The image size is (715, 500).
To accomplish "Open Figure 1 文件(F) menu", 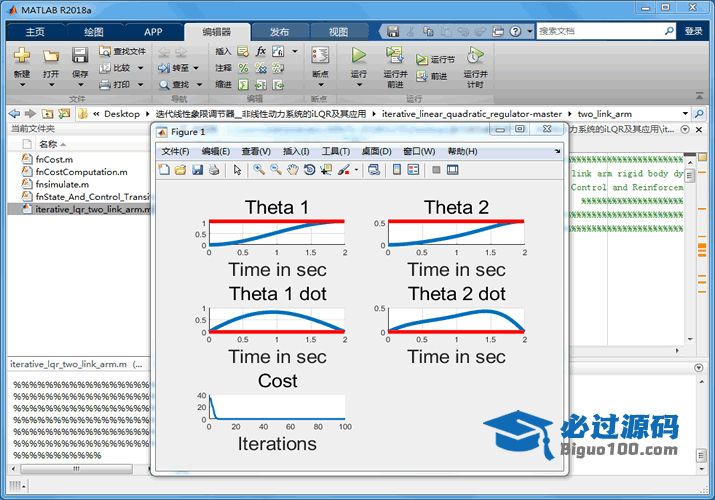I will [x=175, y=151].
